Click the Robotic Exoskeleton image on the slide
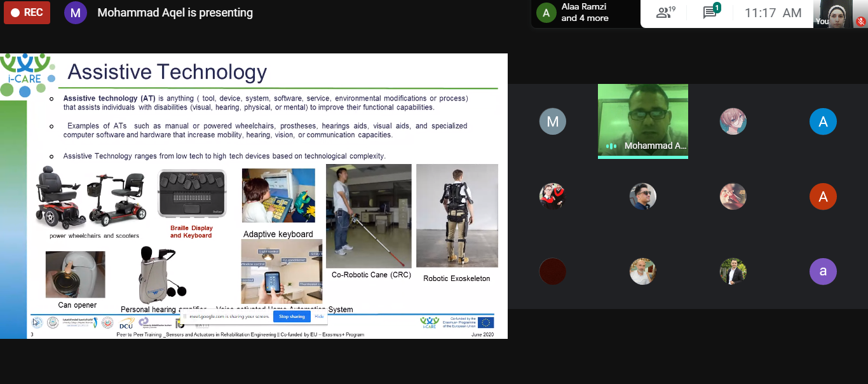This screenshot has width=868, height=384. point(456,216)
